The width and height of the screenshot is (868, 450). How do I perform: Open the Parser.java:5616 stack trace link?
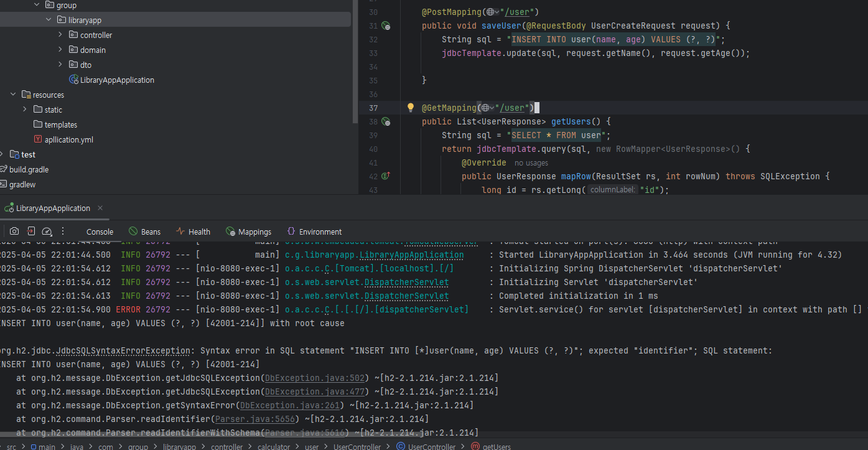tap(306, 433)
